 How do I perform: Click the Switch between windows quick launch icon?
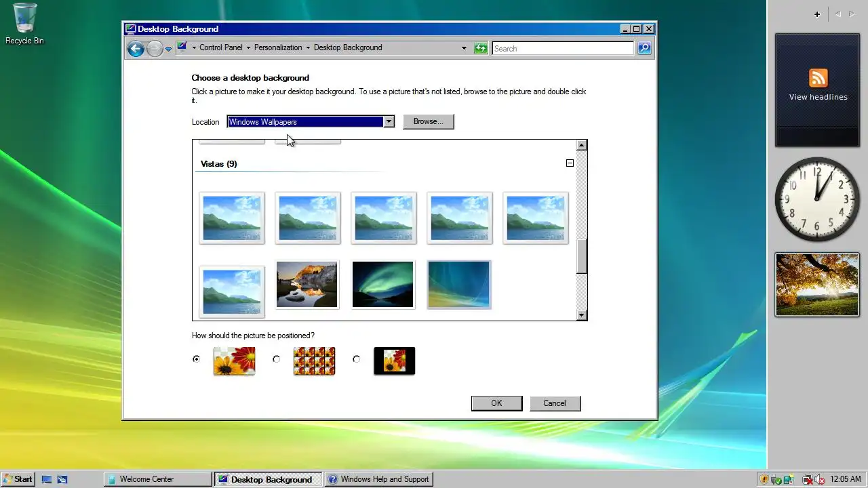(62, 479)
